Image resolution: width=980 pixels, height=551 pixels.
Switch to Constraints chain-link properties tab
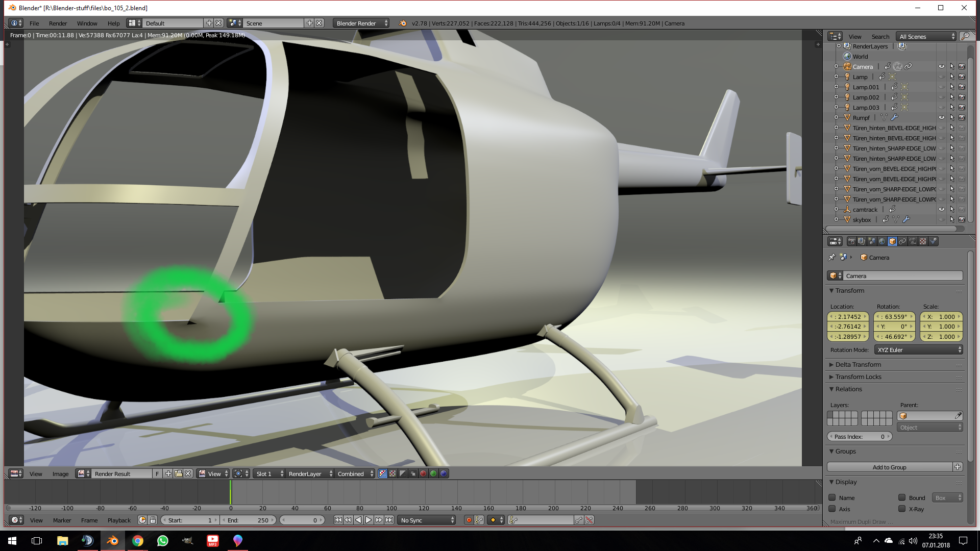[x=902, y=241]
